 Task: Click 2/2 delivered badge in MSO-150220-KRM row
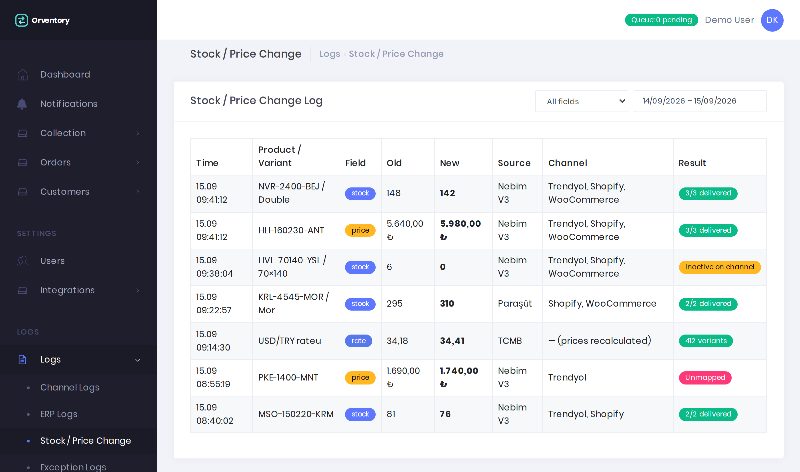[x=708, y=414]
